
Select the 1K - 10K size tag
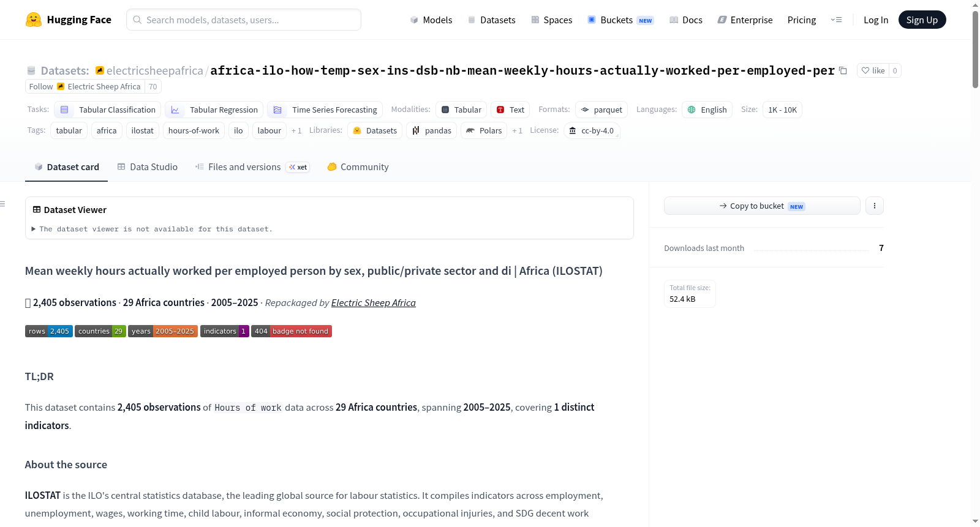point(783,110)
